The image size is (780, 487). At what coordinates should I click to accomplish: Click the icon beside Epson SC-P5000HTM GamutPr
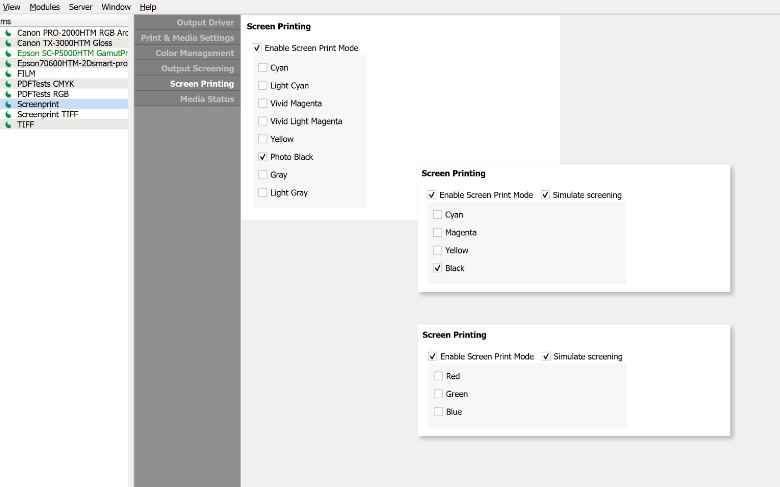coord(8,53)
